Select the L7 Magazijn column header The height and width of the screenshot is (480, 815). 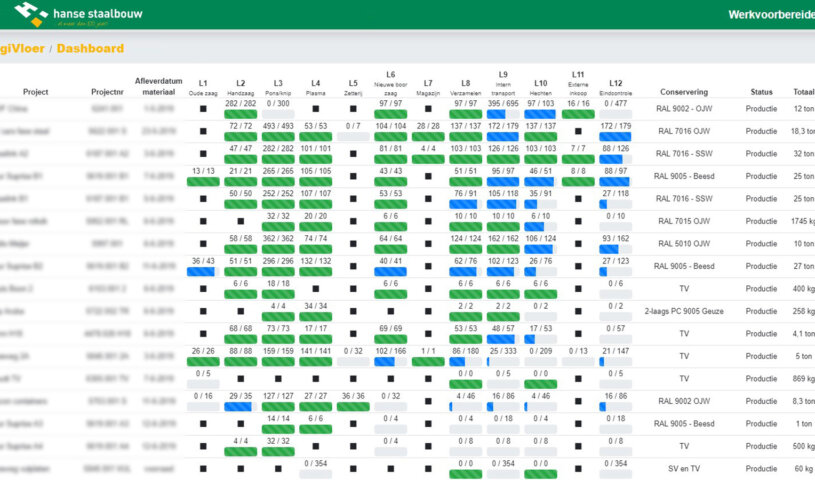428,87
